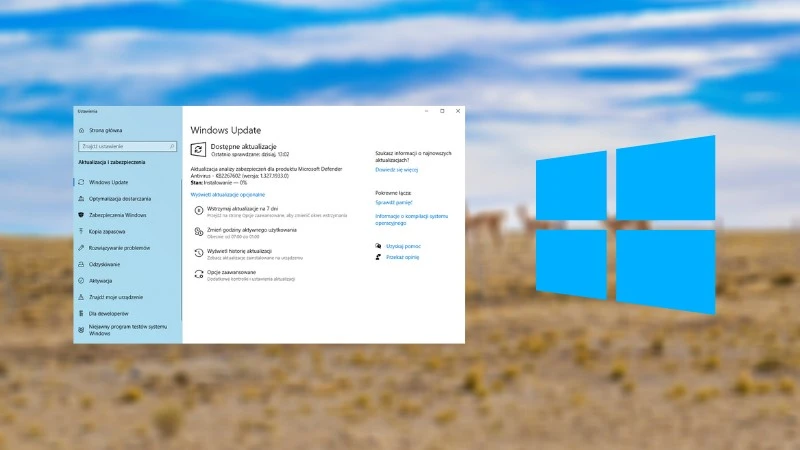The image size is (800, 450).
Task: Click the Windows Insider program icon
Action: (x=81, y=330)
